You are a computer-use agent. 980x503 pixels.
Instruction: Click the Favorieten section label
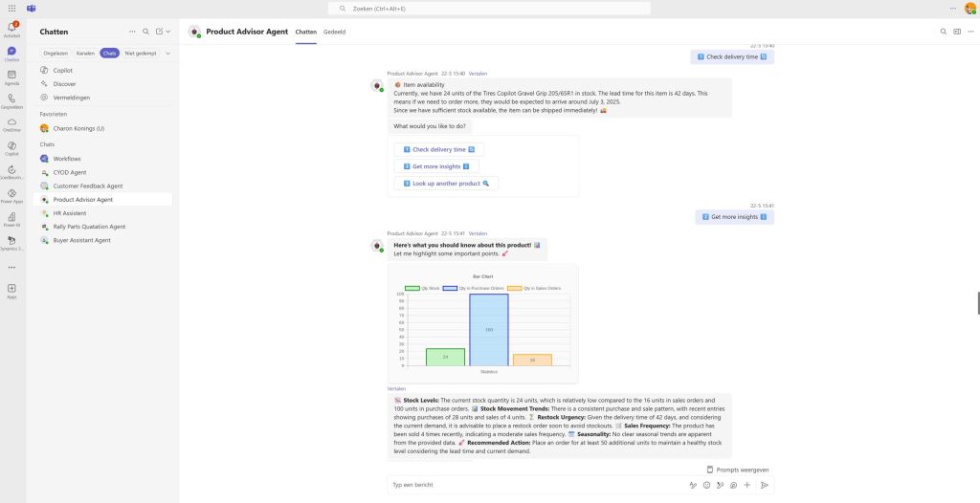pos(54,115)
